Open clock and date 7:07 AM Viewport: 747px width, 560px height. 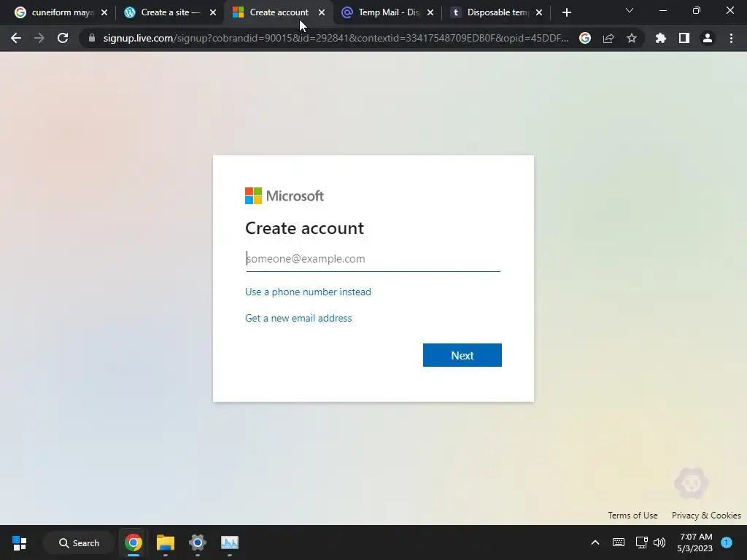click(x=694, y=542)
